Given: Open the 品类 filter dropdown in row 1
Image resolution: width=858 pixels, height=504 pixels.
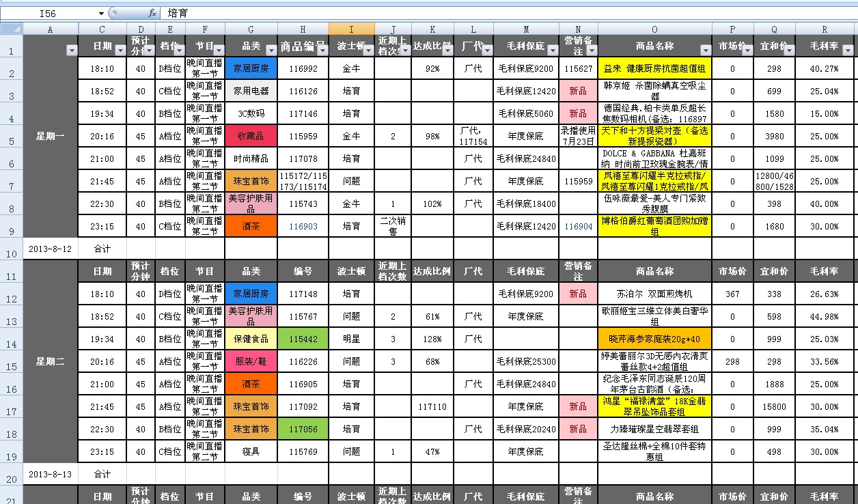Looking at the screenshot, I should [271, 51].
